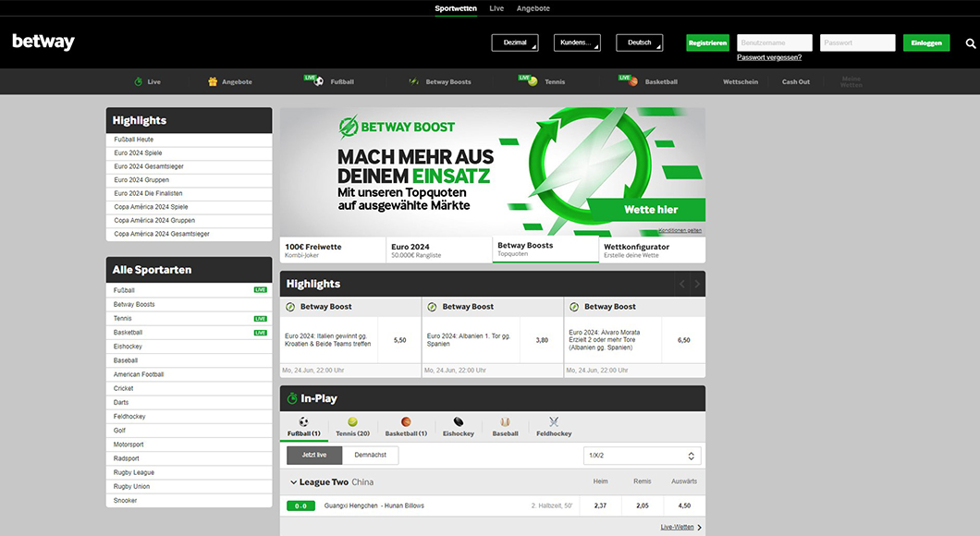Open the search magnifier icon
980x536 pixels.
click(970, 43)
